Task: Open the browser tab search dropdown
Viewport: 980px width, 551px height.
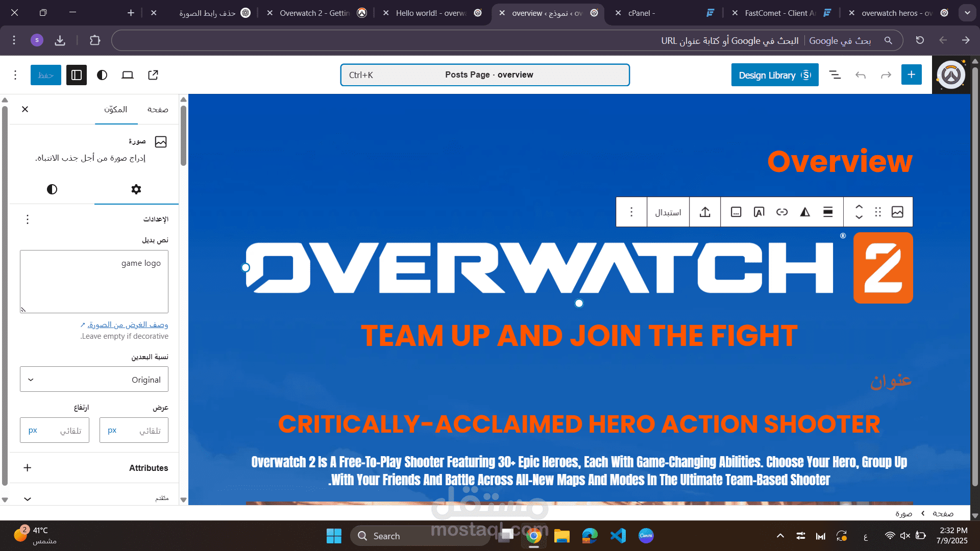Action: click(967, 13)
